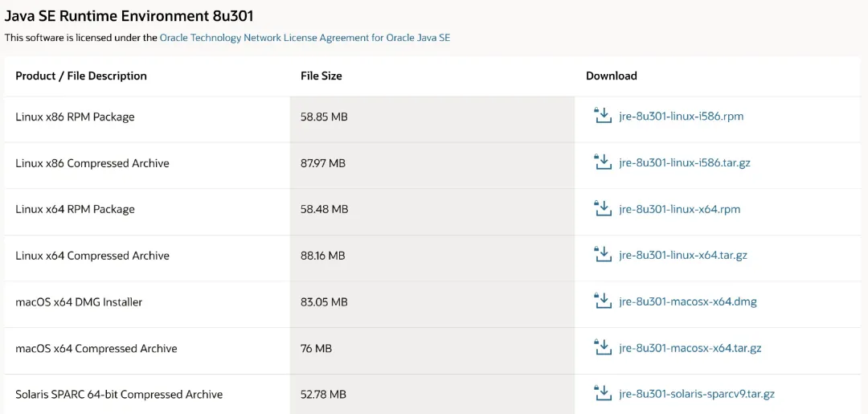This screenshot has height=414, width=868.
Task: Select Linux x64 RPM Package description
Action: pos(75,209)
